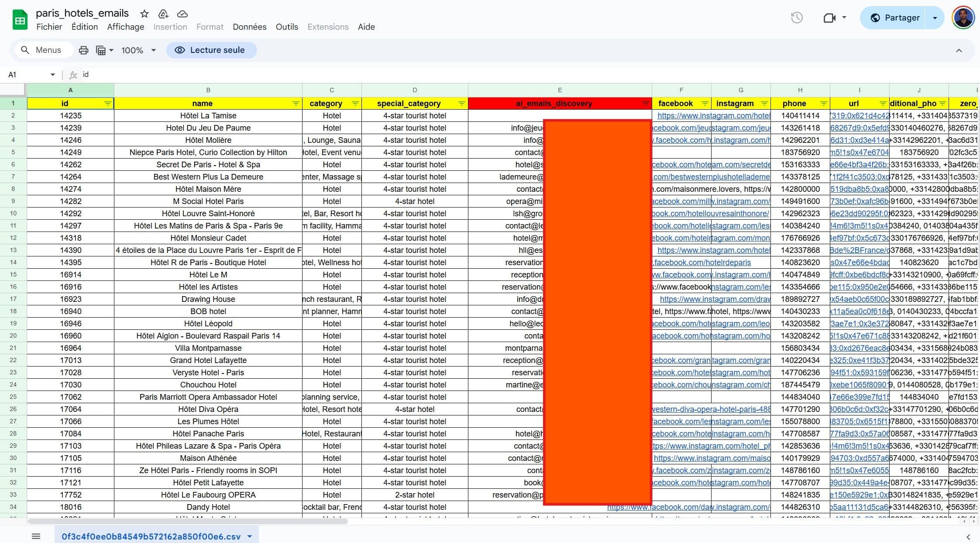Select column B header
This screenshot has width=980, height=543.
tap(208, 90)
